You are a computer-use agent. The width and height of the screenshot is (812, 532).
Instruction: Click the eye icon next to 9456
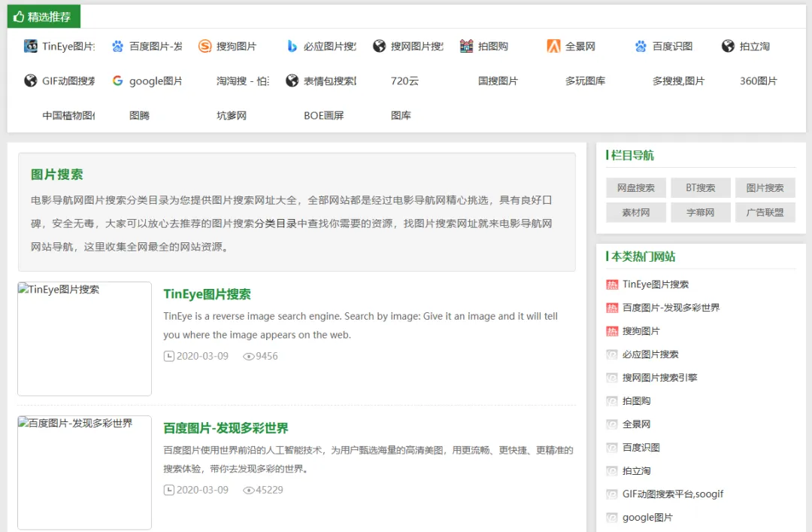pos(249,357)
